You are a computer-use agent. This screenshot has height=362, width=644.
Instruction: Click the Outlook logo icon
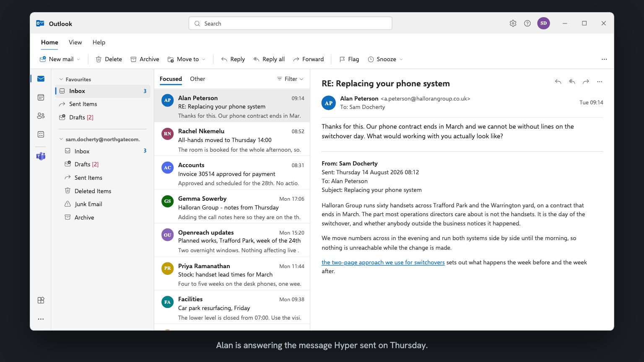point(40,23)
